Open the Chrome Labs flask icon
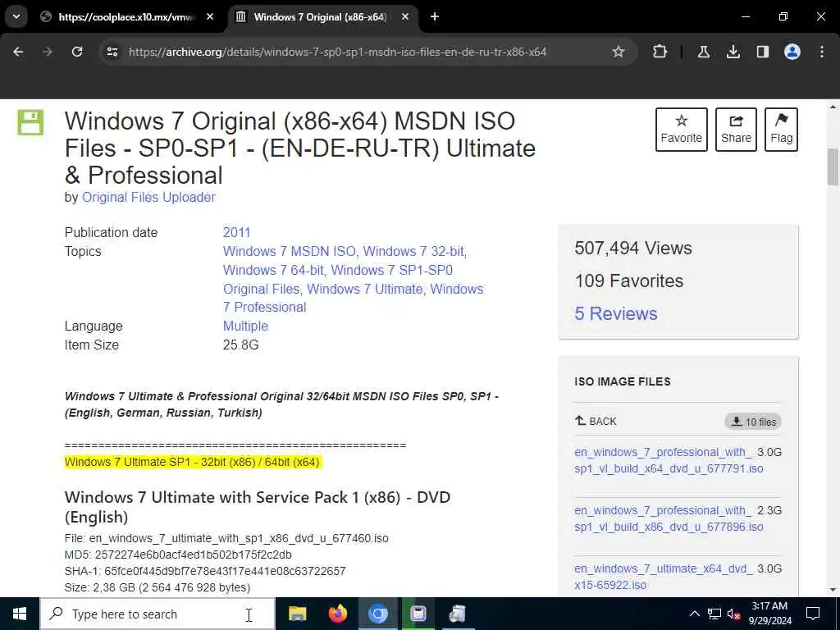The image size is (840, 630). pyautogui.click(x=703, y=52)
